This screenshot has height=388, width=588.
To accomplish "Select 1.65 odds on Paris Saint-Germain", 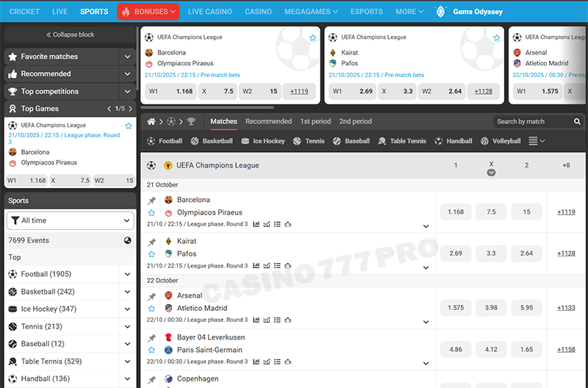I will click(526, 349).
